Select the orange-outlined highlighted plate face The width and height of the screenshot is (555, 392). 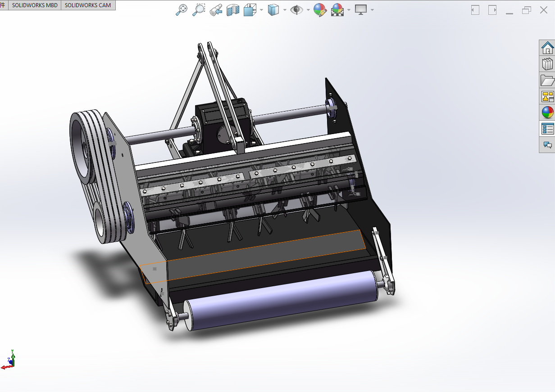point(266,255)
